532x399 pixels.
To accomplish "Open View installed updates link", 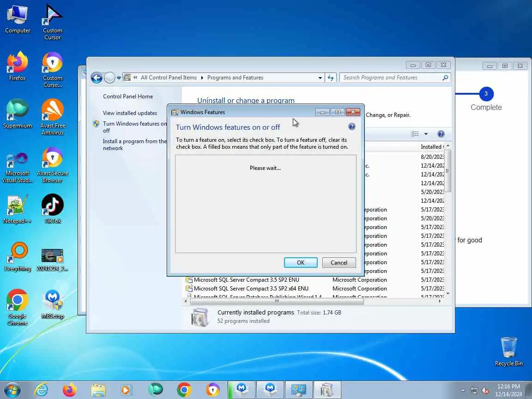I will 130,113.
